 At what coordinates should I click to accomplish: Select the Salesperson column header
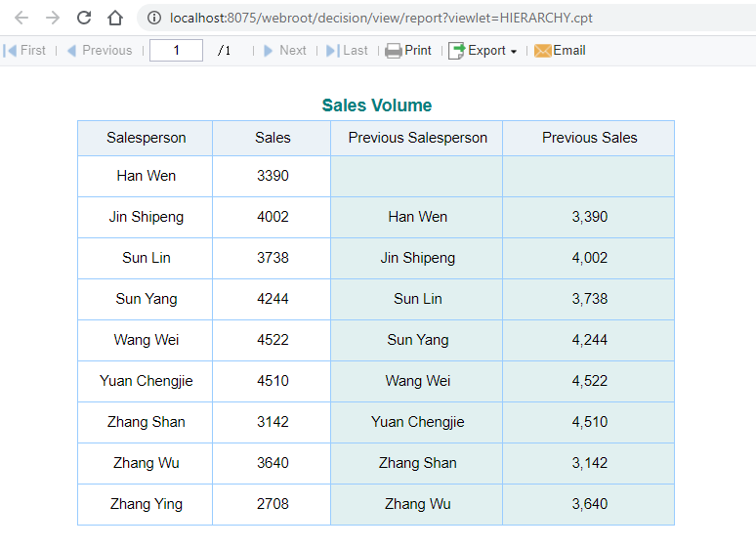(x=146, y=138)
